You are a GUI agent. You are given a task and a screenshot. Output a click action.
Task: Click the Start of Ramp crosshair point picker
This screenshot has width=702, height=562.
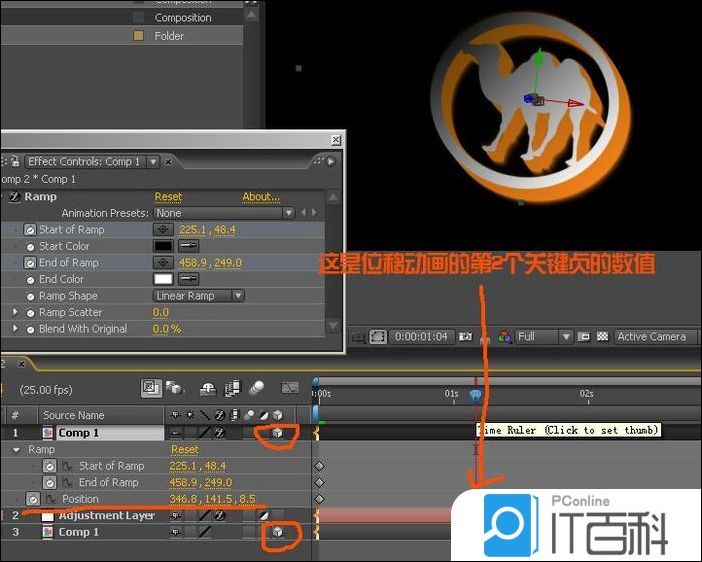pos(163,229)
